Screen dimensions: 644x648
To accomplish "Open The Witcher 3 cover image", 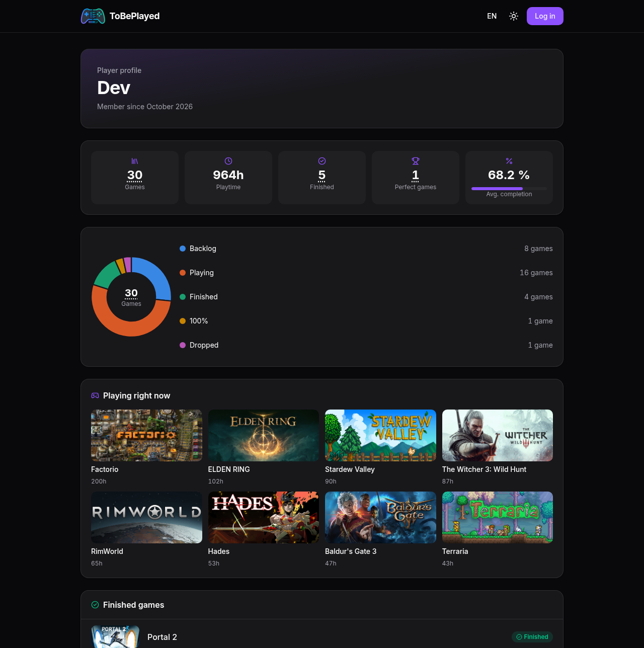I will (x=498, y=435).
